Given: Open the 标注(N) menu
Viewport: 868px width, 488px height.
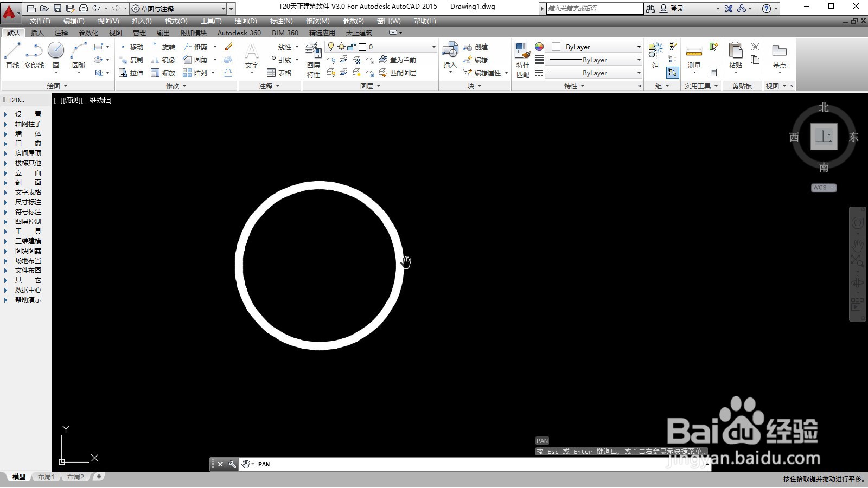Looking at the screenshot, I should click(282, 21).
